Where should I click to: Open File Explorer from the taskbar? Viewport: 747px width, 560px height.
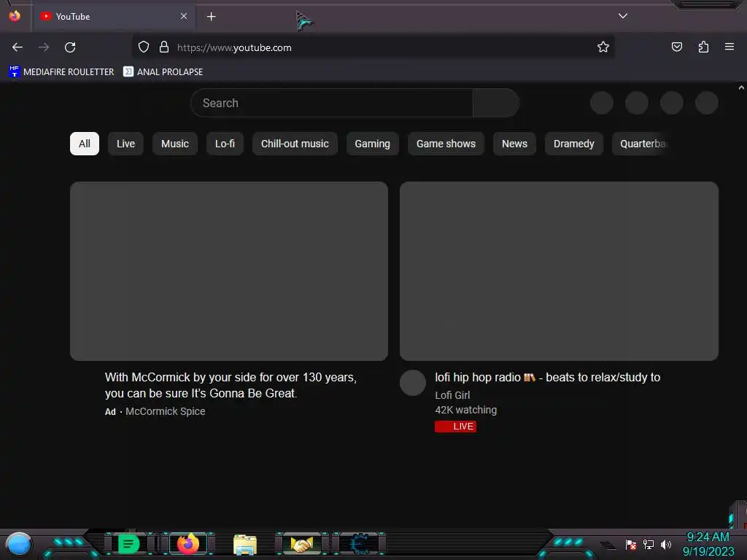245,544
